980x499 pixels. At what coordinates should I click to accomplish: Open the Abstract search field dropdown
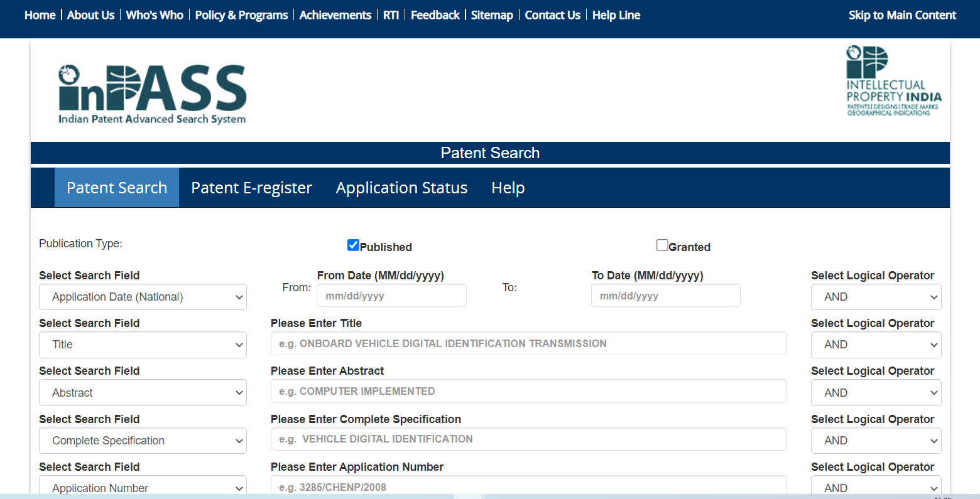click(x=143, y=393)
